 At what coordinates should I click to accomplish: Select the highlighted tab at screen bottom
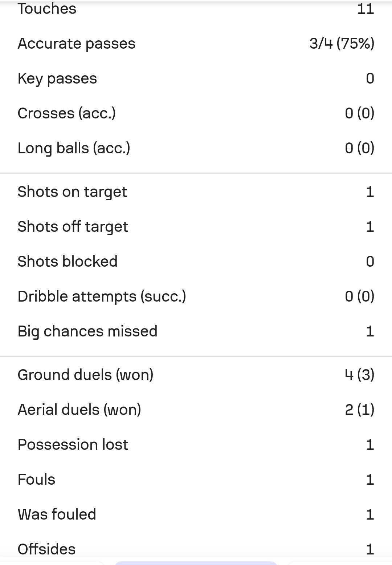pos(196,563)
